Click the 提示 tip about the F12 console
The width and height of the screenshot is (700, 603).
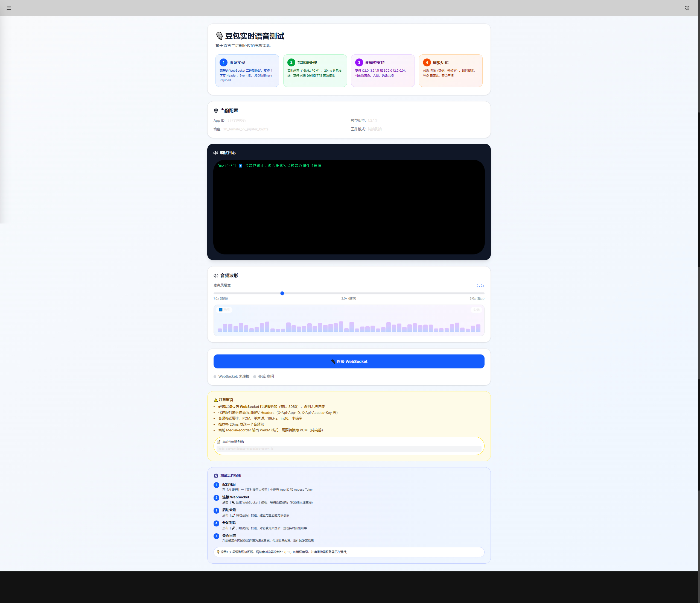(349, 552)
